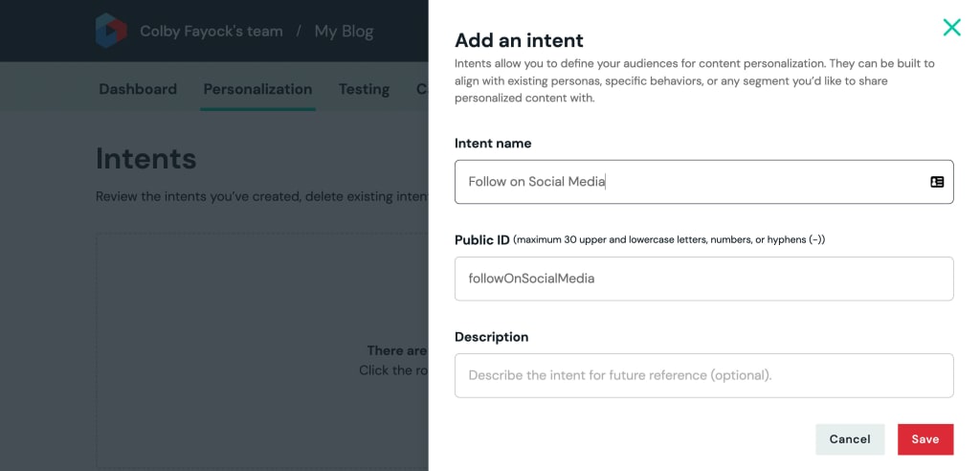Click the Description input field
Screen dimensions: 980x471
[703, 375]
